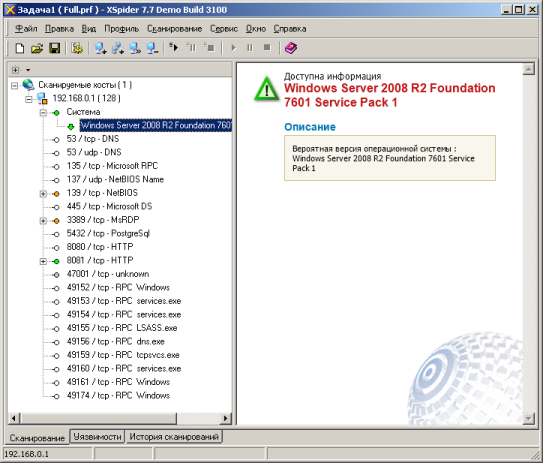Viewport: 543px width, 463px height.
Task: Click the circle icon for 5432 / tcp - PostgreSql
Action: coord(56,234)
